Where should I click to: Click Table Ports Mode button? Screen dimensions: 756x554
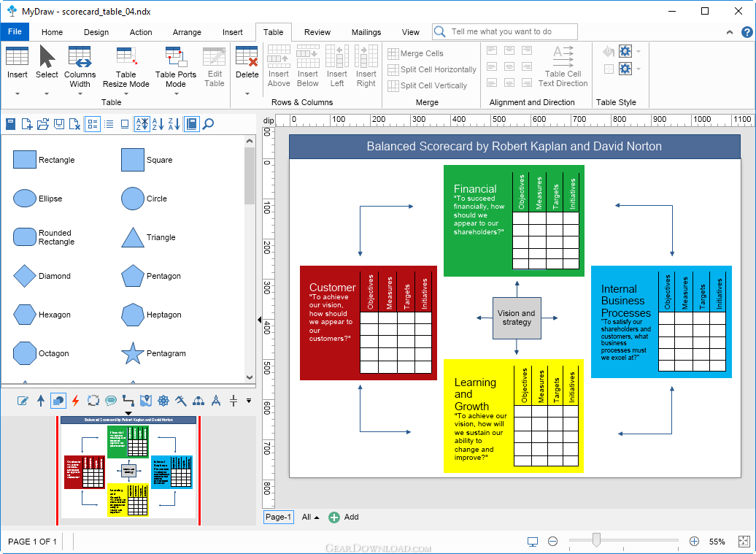click(175, 66)
